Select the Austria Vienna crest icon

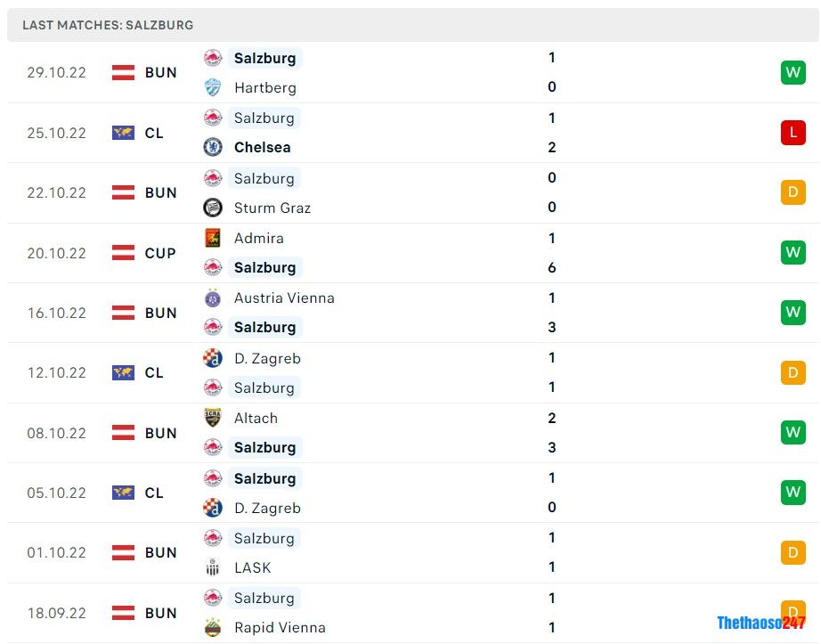[213, 298]
